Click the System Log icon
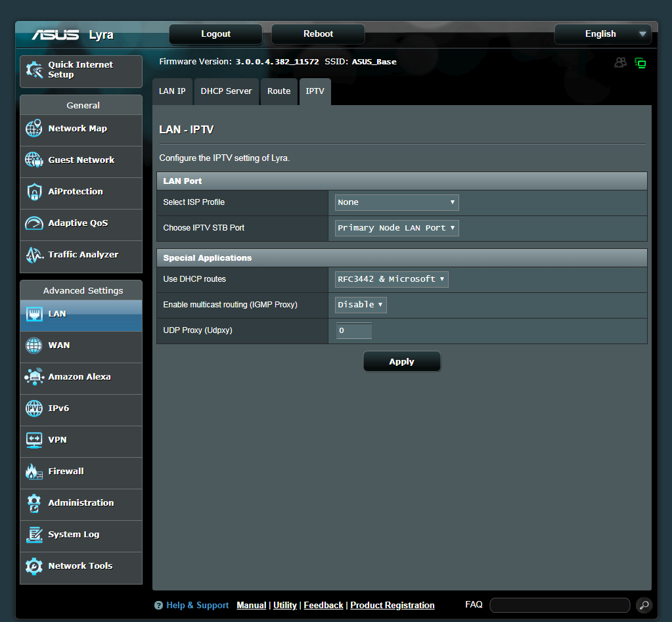Screen dimensions: 672x622 [34, 535]
